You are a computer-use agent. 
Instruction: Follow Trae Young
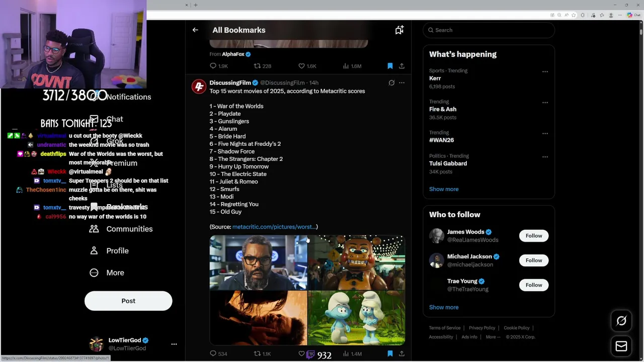(x=534, y=285)
